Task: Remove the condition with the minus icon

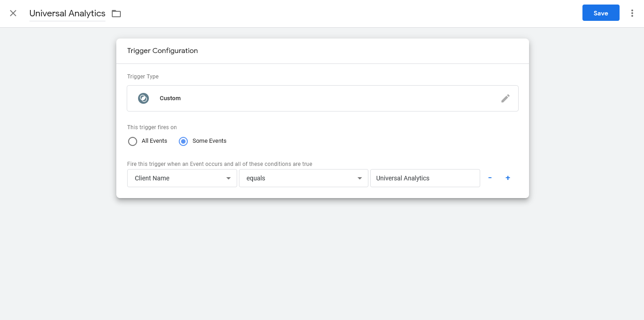Action: 490,178
